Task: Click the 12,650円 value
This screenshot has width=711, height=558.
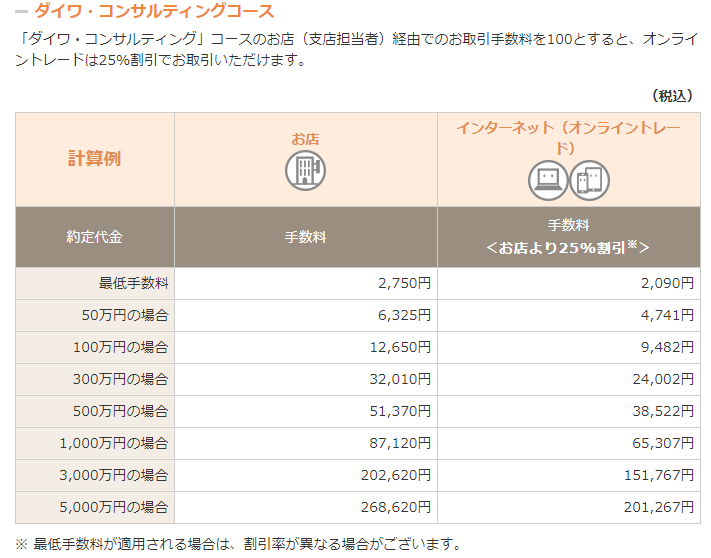Action: [x=400, y=347]
